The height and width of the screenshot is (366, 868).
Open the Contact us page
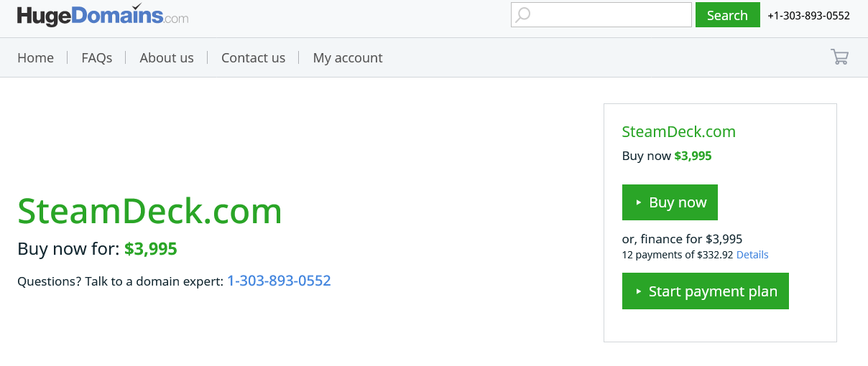pyautogui.click(x=253, y=58)
